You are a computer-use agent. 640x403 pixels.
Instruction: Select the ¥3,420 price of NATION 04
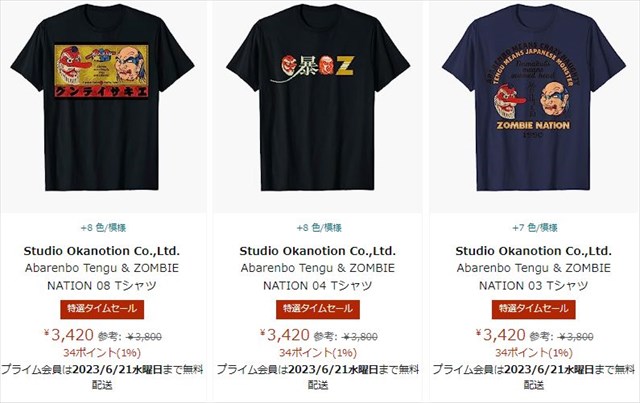[x=284, y=335]
